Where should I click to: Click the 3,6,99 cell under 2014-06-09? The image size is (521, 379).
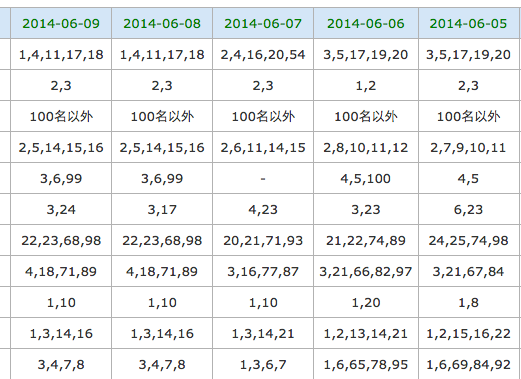pyautogui.click(x=61, y=178)
